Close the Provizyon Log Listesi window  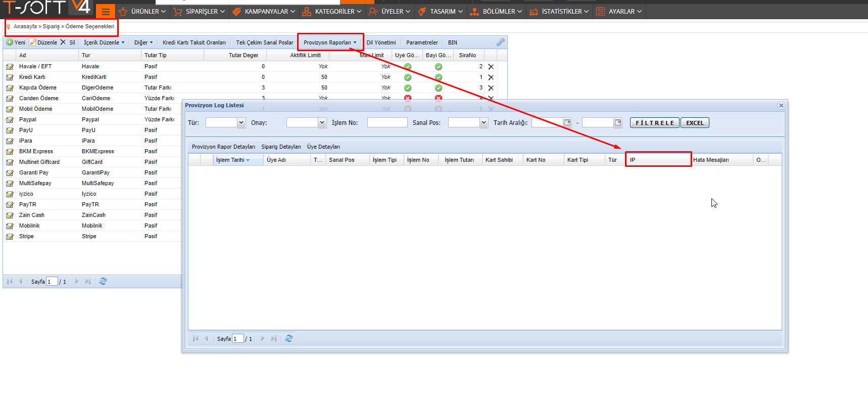[781, 105]
